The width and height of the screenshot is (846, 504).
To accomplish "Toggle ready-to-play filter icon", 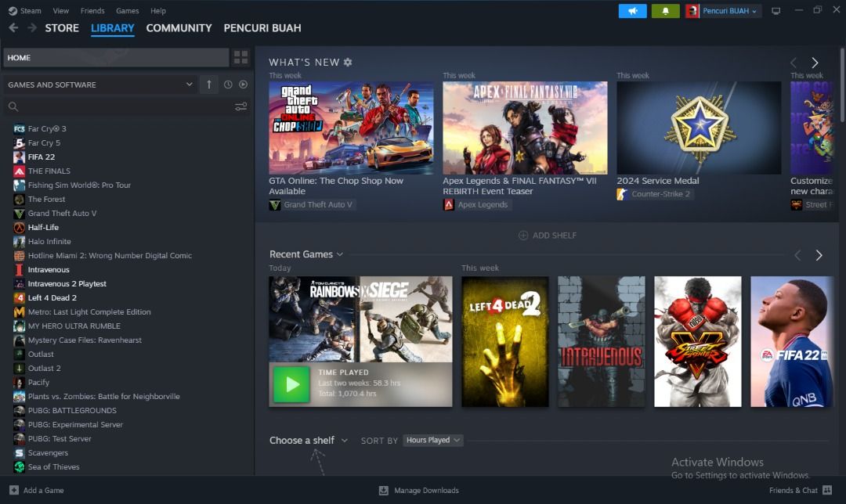I will coord(244,85).
